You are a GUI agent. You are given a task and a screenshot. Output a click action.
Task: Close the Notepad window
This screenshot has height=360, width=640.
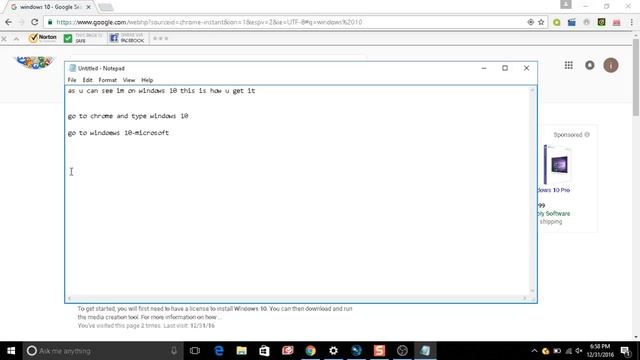(527, 68)
